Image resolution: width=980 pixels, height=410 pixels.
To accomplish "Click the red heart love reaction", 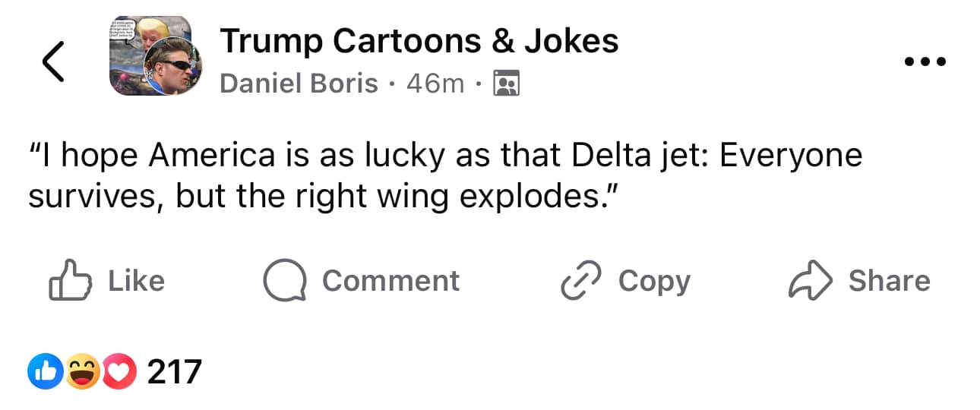I will tap(116, 372).
